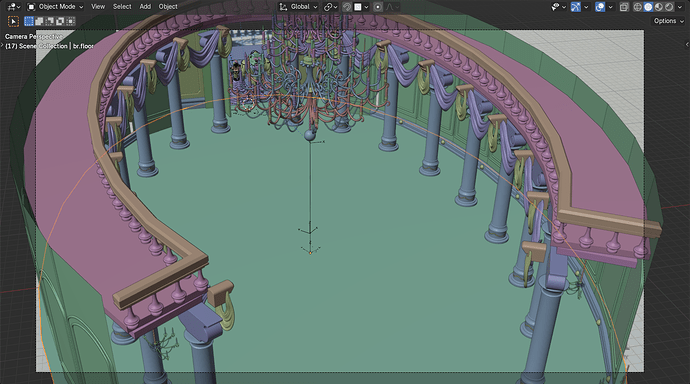Choose Extend existing selection mode

pyautogui.click(x=39, y=21)
